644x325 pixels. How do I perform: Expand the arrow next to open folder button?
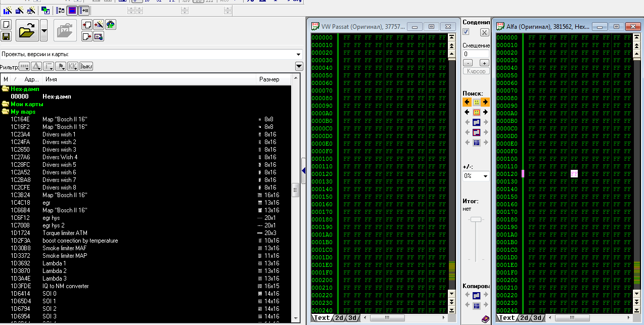tap(44, 31)
